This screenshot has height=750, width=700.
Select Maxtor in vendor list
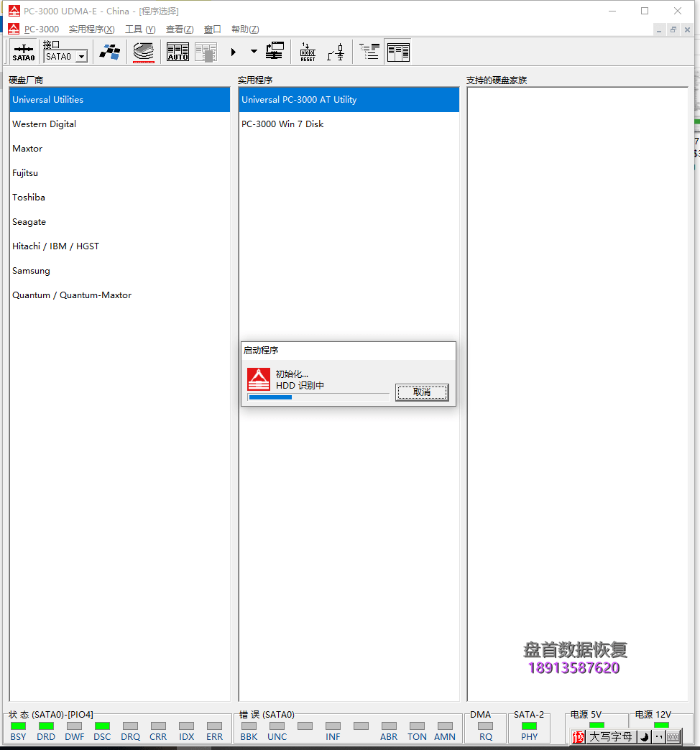[x=119, y=148]
